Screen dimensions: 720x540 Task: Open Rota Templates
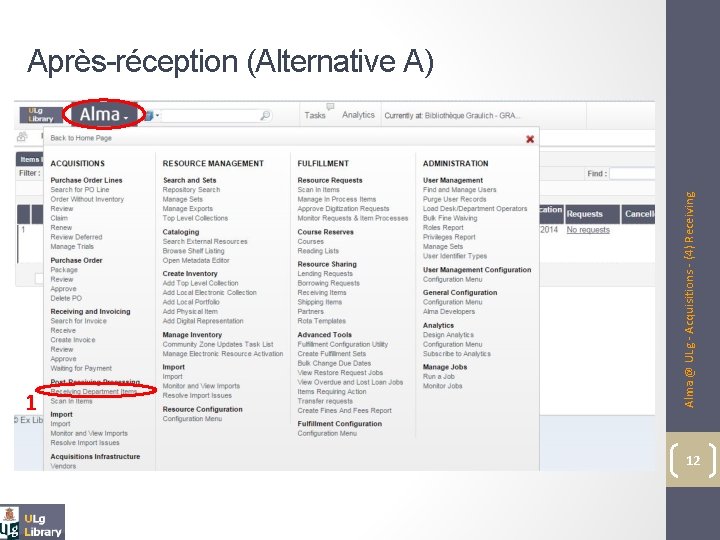tap(321, 321)
